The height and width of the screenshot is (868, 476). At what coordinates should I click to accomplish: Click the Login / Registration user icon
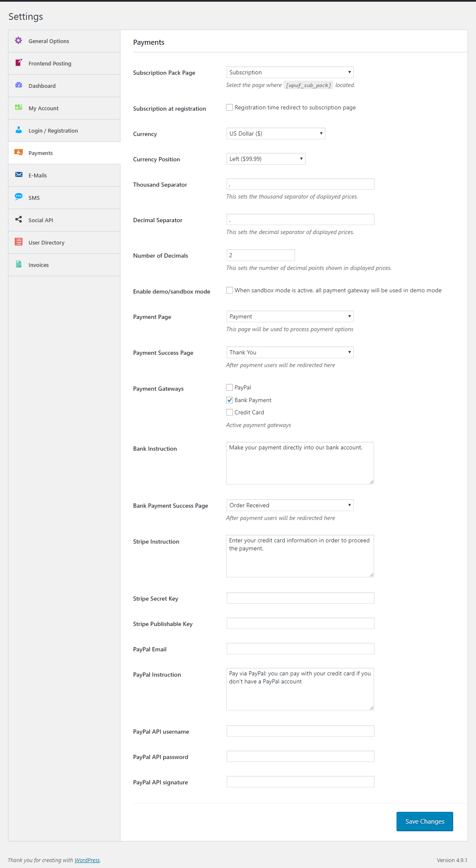[x=19, y=130]
